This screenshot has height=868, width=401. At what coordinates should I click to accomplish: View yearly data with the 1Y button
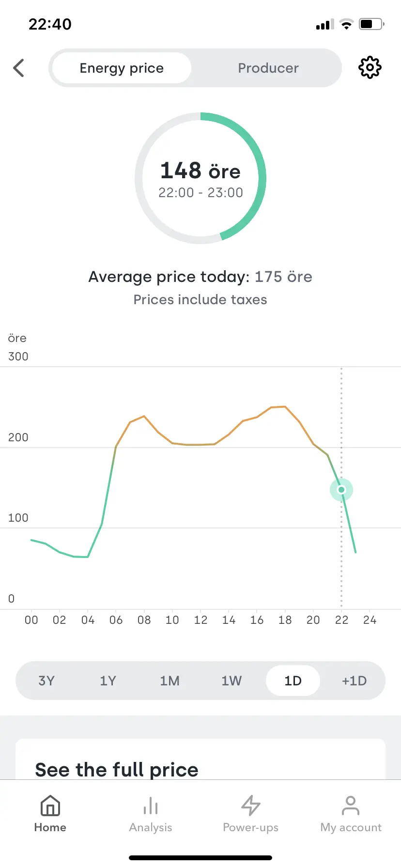[108, 681]
